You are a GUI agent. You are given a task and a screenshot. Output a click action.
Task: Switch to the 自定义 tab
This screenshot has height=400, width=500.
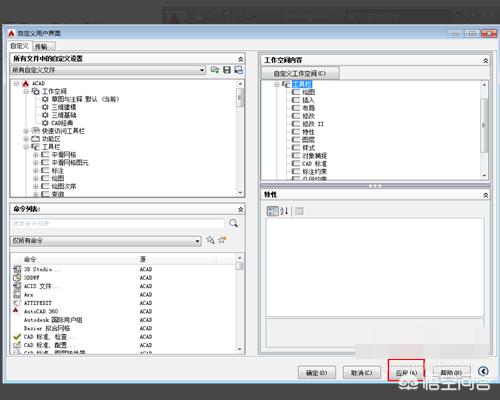19,46
